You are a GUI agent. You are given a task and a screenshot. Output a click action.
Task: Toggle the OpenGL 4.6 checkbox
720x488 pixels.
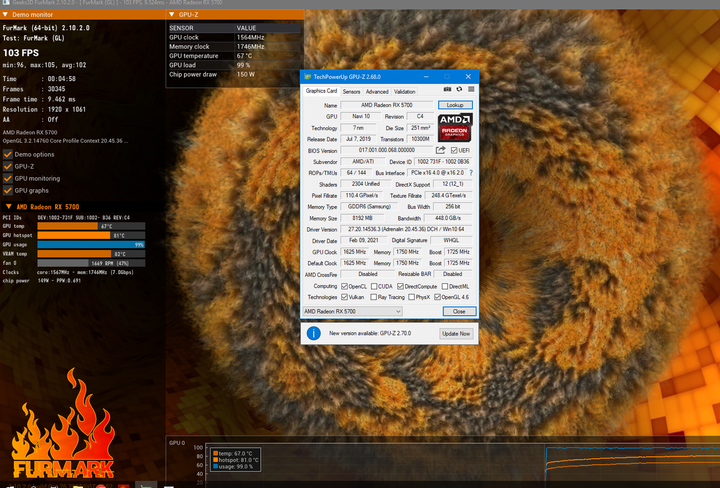tap(437, 297)
